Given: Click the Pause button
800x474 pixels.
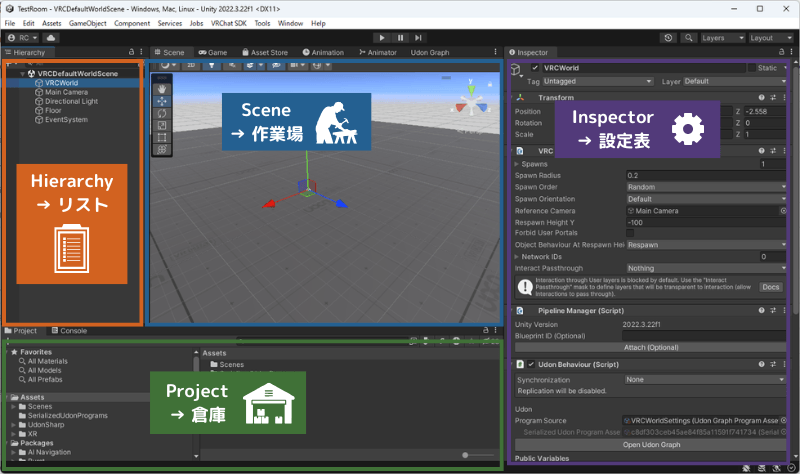Looking at the screenshot, I should click(x=401, y=38).
